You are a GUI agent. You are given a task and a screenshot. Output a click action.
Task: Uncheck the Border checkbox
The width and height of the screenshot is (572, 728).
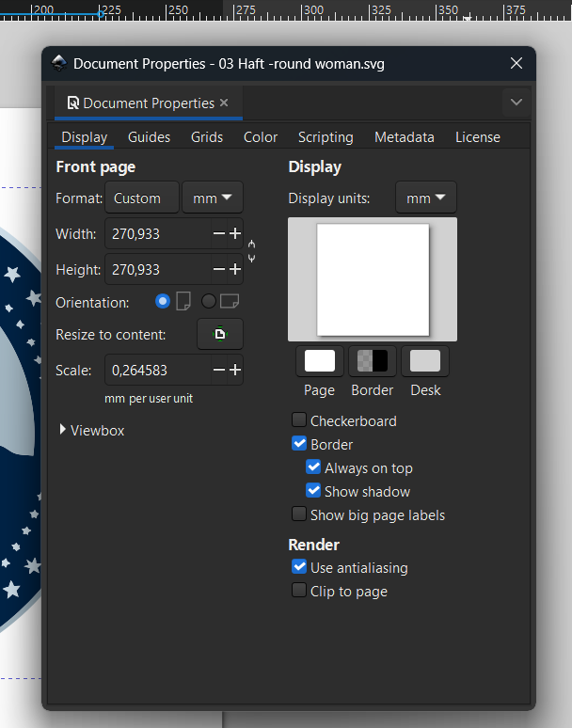click(x=299, y=443)
